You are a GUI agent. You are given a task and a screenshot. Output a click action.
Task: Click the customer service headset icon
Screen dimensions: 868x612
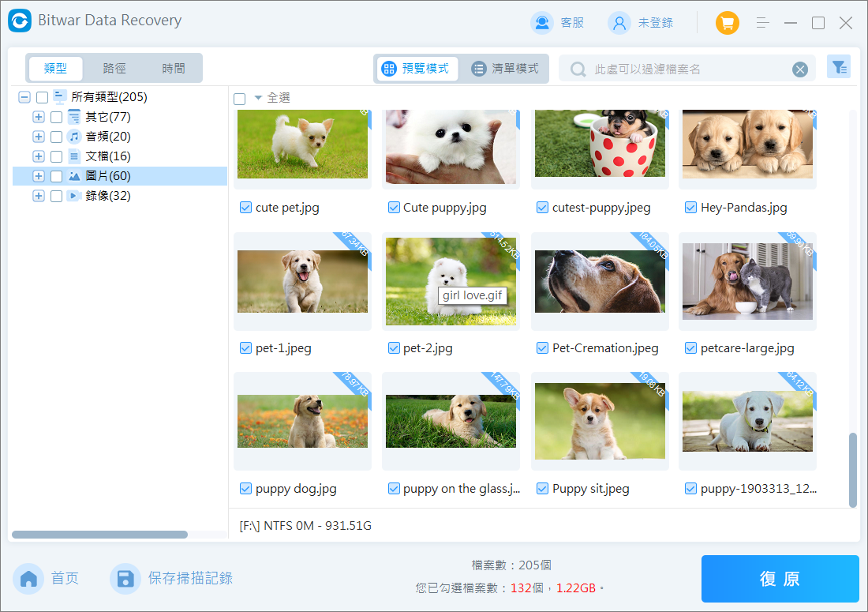542,23
